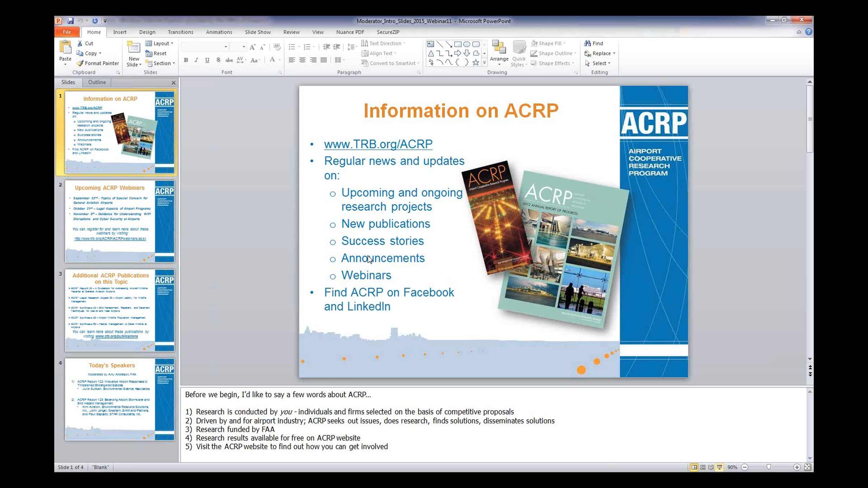Minimize the ribbon with caret icon
This screenshot has width=868, height=488.
point(799,32)
